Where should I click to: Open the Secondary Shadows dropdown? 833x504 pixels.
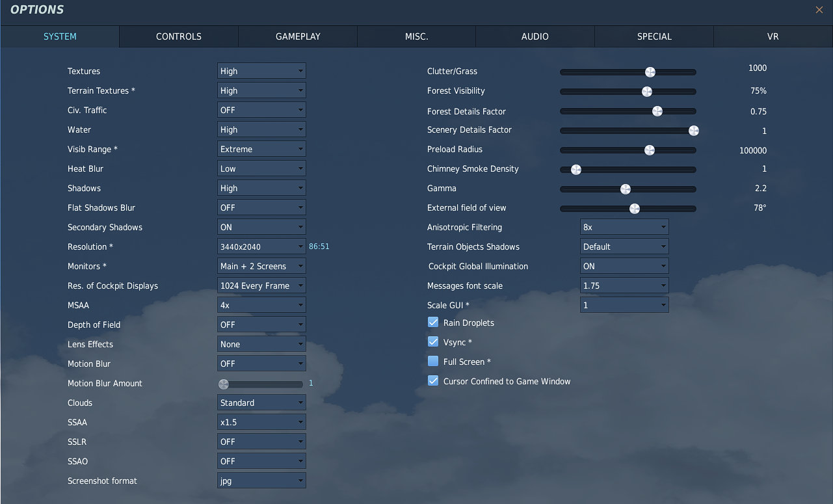point(261,227)
